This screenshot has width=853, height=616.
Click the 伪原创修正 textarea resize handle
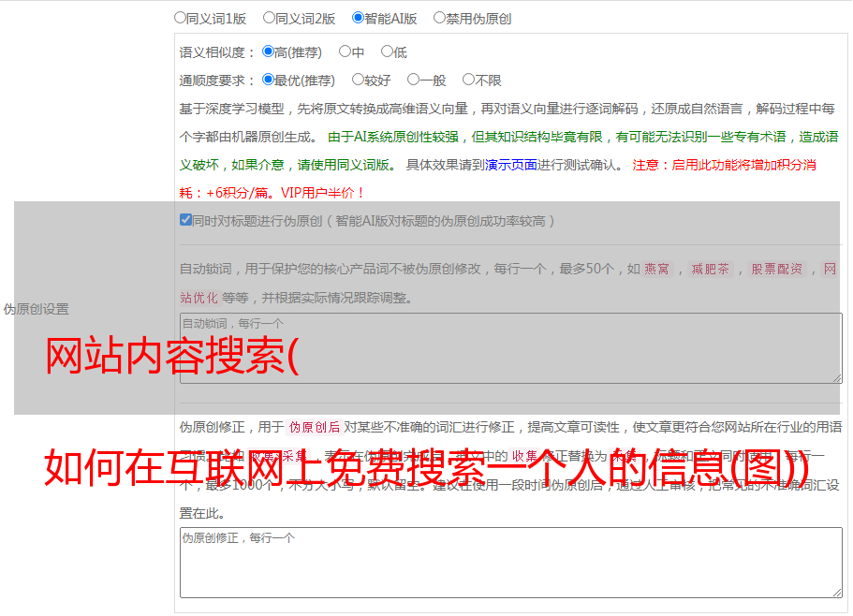[837, 593]
